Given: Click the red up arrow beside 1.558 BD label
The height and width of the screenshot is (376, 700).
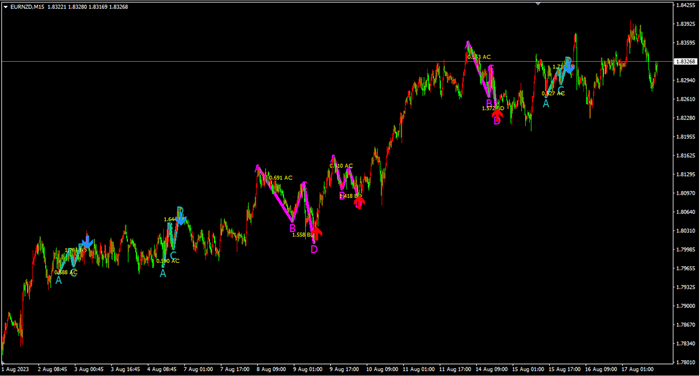Looking at the screenshot, I should [x=316, y=233].
